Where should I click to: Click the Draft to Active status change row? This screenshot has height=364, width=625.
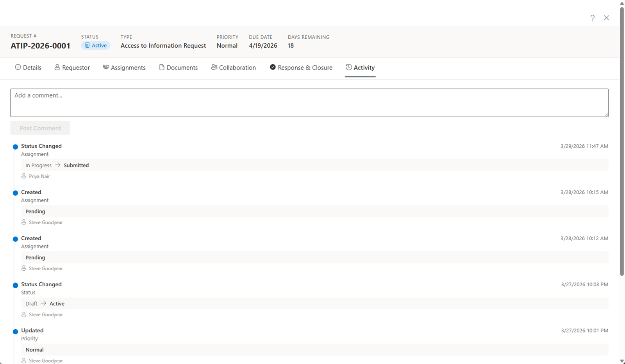click(314, 303)
